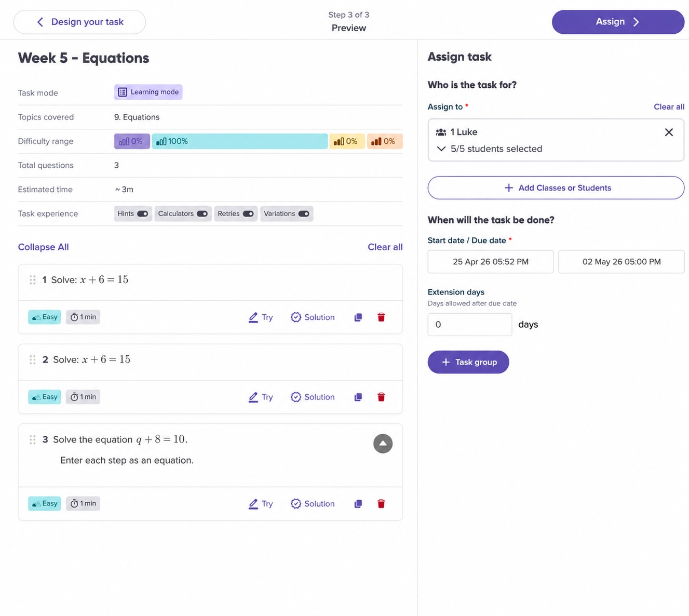
Task: Delete question 1 with the trash icon
Action: (381, 317)
